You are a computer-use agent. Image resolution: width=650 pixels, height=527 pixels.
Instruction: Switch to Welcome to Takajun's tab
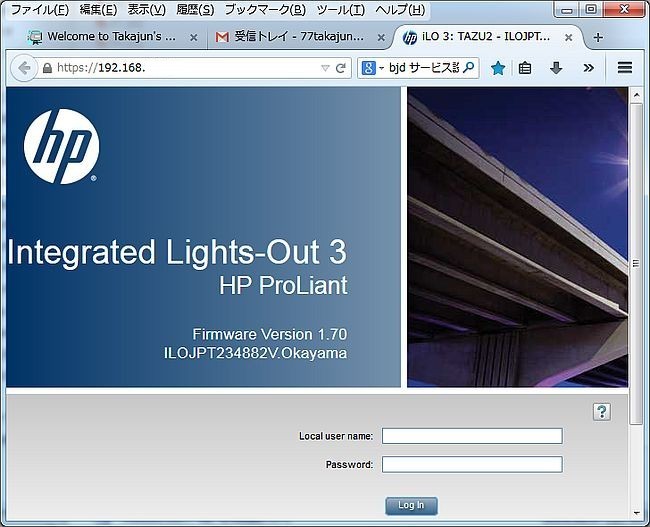point(112,37)
